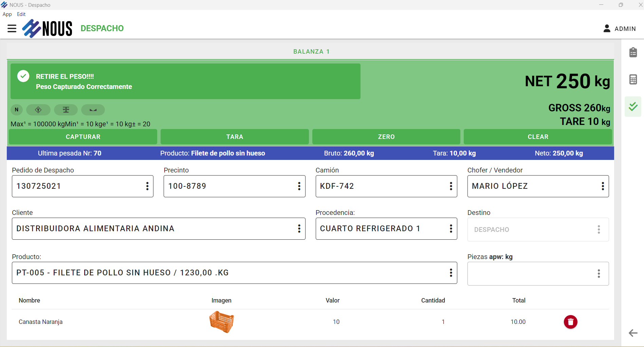644x347 pixels.
Task: Click the Piezas apw input field
Action: point(531,274)
